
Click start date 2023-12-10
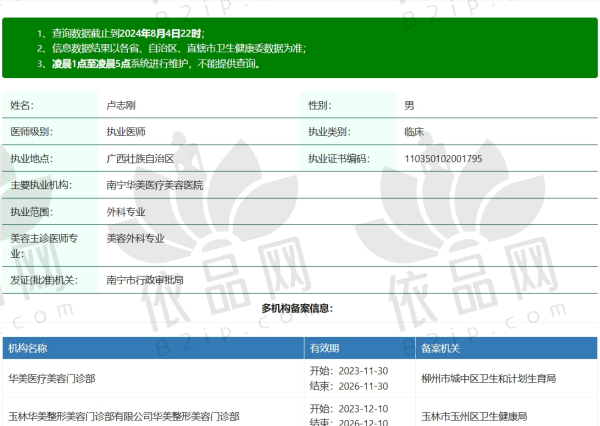coord(364,409)
